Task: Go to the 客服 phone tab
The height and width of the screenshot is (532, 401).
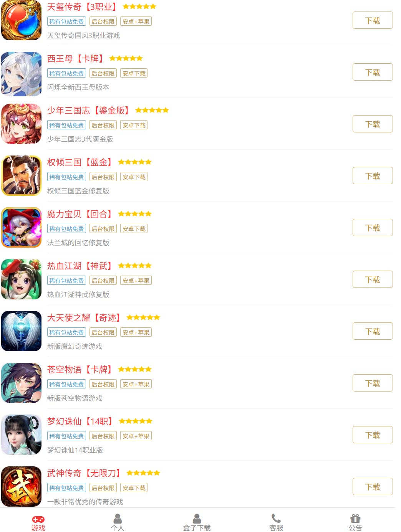Action: (x=276, y=522)
